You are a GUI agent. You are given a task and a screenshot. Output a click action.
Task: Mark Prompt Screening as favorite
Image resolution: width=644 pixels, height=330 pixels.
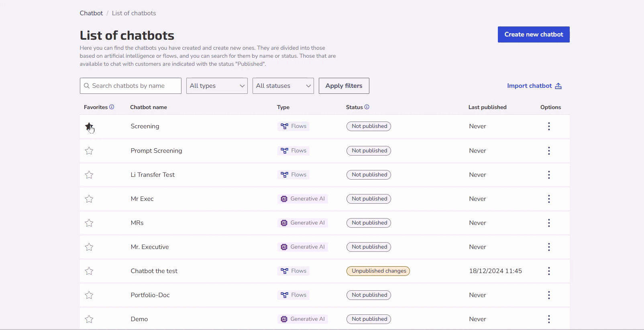(x=89, y=151)
